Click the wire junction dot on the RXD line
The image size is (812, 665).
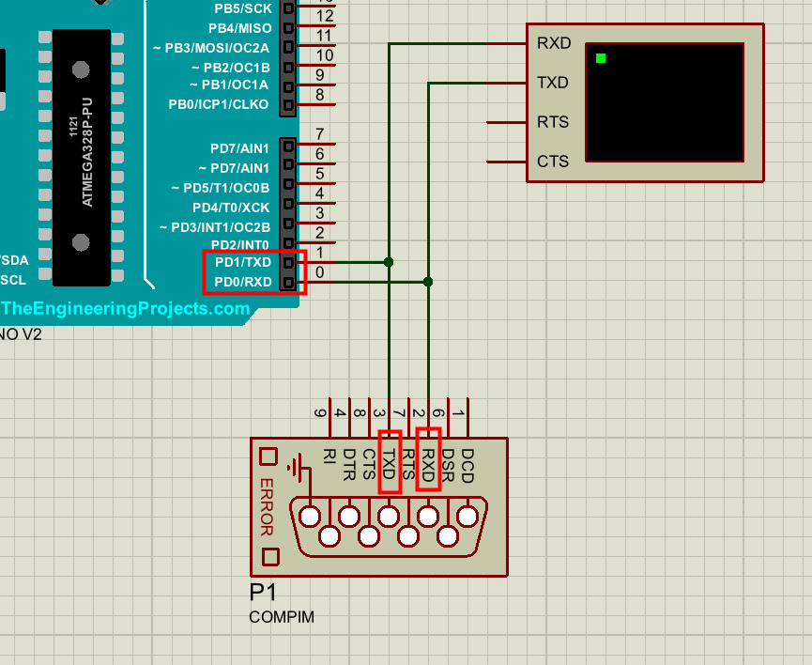(428, 282)
